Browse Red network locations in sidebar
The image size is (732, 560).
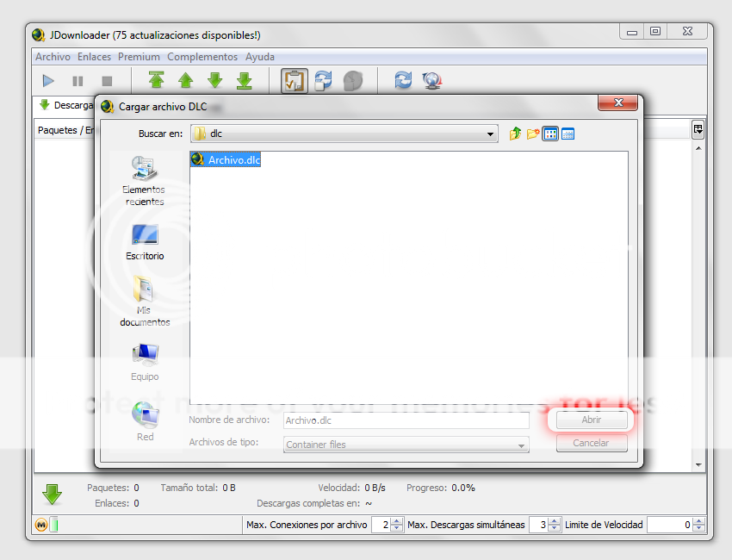[145, 421]
